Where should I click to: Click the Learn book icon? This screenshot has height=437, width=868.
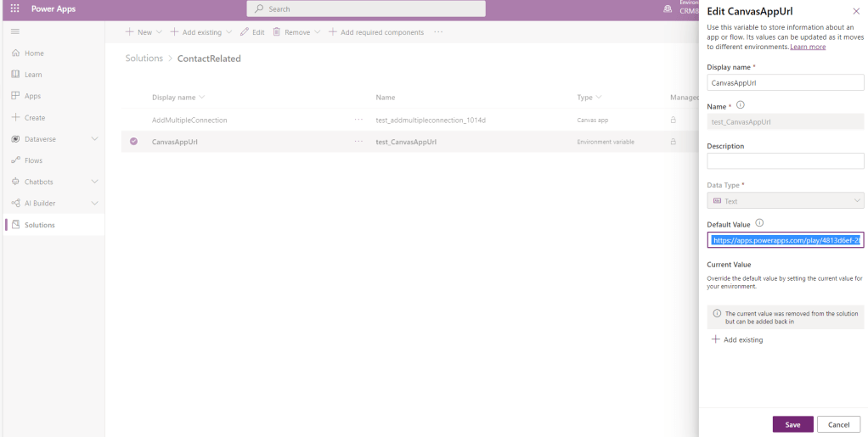point(15,75)
